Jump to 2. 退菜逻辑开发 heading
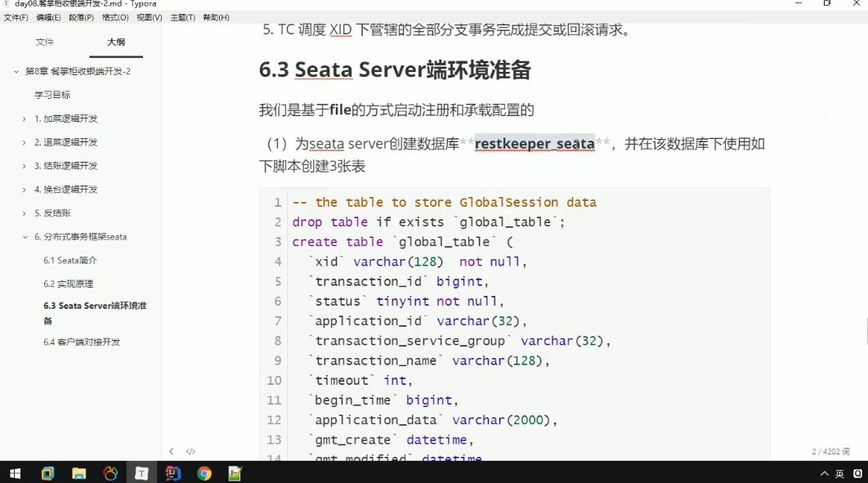This screenshot has width=868, height=483. (x=66, y=142)
